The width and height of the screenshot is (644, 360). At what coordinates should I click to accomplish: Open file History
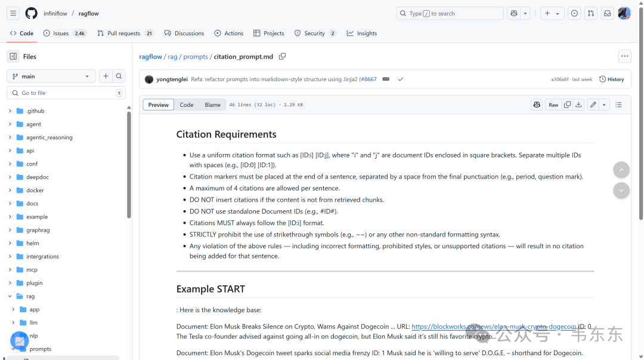(612, 79)
